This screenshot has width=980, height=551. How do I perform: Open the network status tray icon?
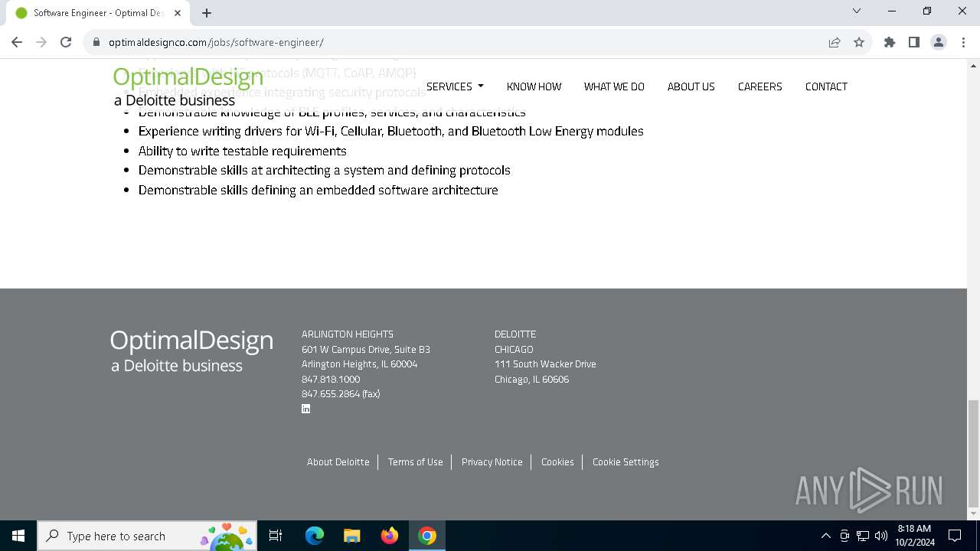(x=863, y=536)
